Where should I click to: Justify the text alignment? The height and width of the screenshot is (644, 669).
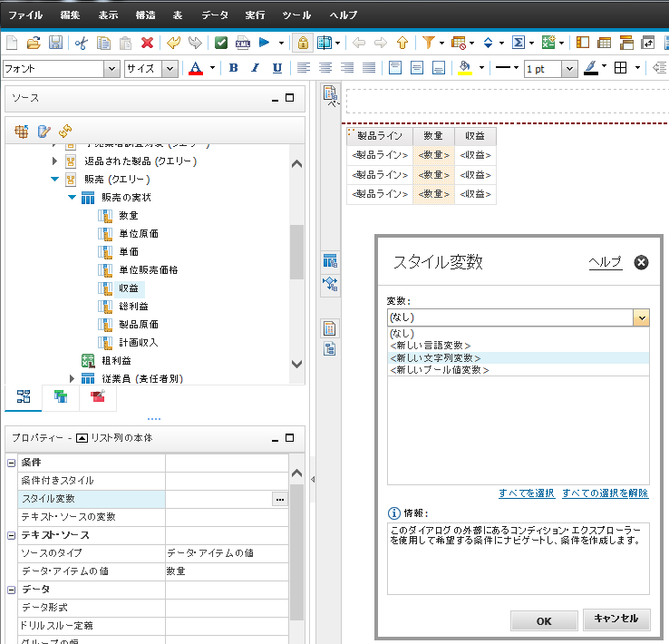pyautogui.click(x=369, y=68)
